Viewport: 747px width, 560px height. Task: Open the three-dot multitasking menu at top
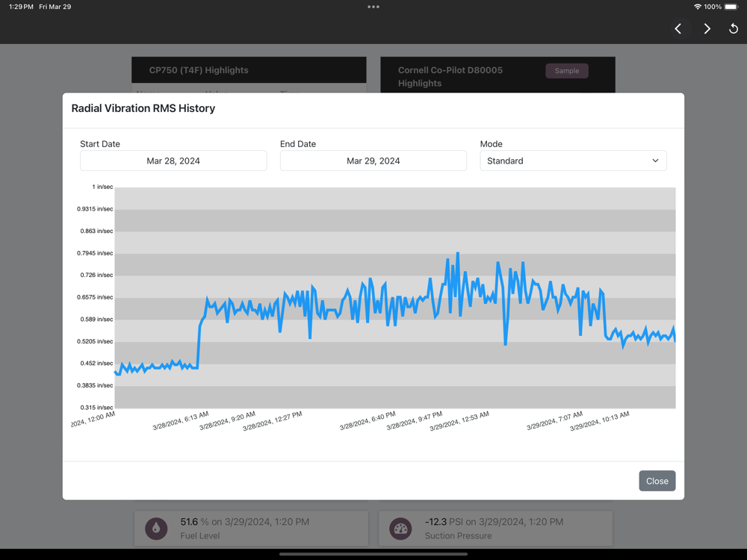[x=373, y=7]
